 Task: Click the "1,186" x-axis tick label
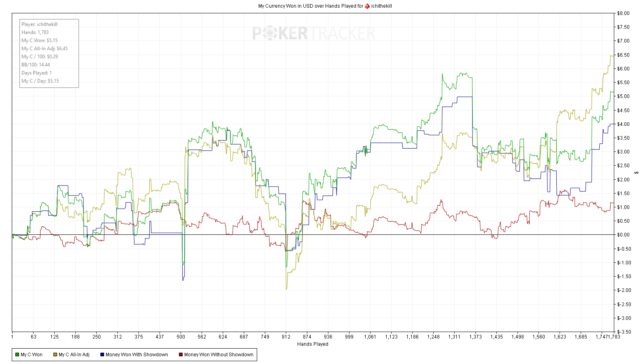412,337
